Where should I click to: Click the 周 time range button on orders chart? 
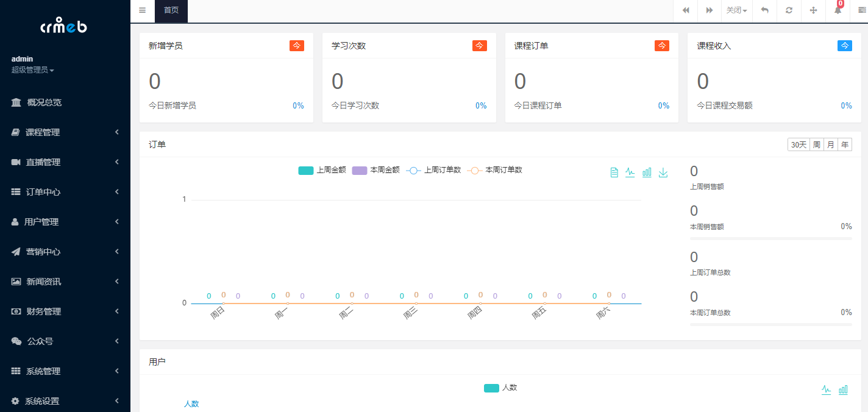816,144
